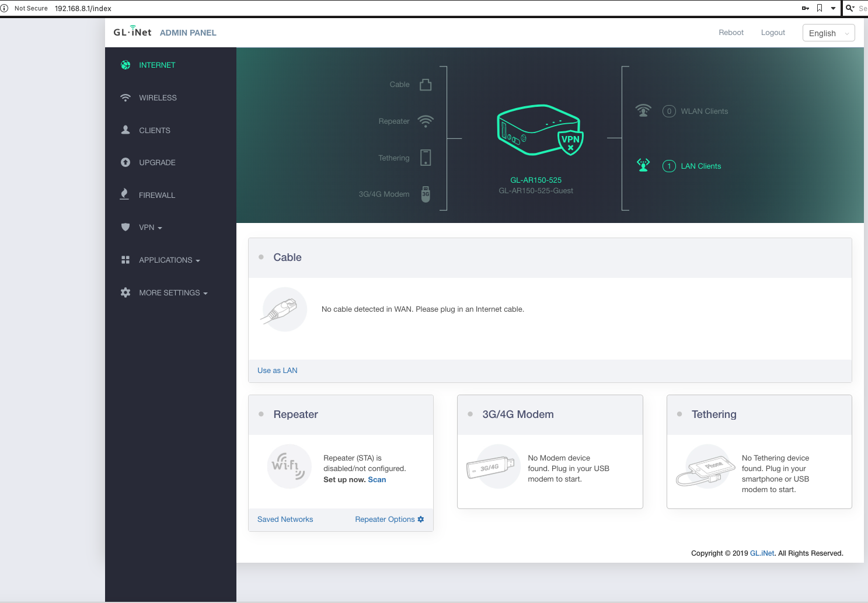868x603 pixels.
Task: Click the LAN Clients network icon
Action: [643, 166]
